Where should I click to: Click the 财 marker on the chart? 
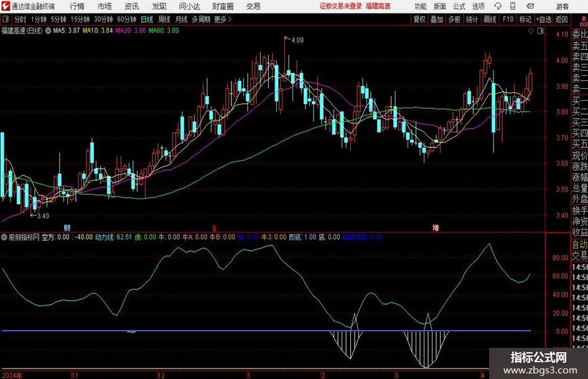[67, 227]
